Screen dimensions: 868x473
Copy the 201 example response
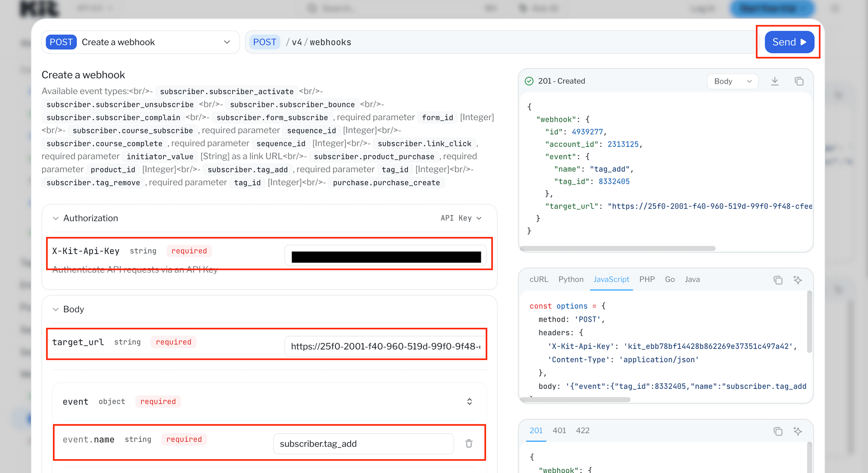coord(778,431)
